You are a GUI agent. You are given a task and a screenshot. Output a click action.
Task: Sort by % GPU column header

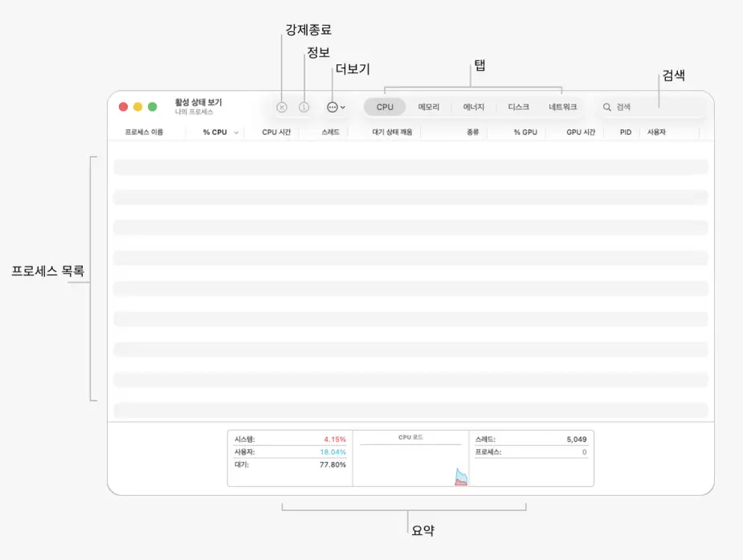525,133
